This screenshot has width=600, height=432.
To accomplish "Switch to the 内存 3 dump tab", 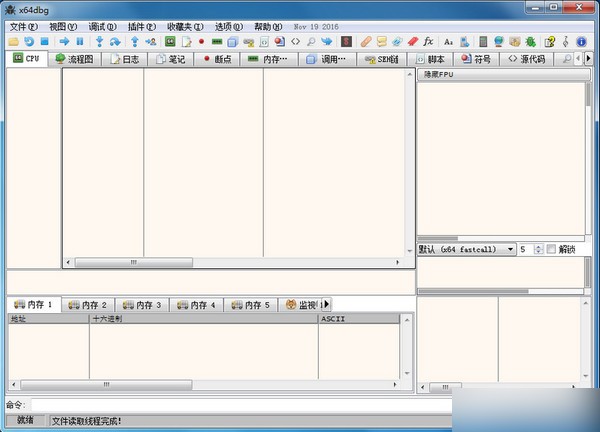I will [x=143, y=304].
